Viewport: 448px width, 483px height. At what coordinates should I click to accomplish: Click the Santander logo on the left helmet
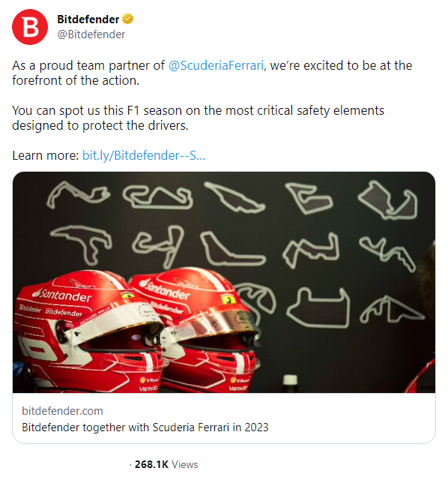63,295
